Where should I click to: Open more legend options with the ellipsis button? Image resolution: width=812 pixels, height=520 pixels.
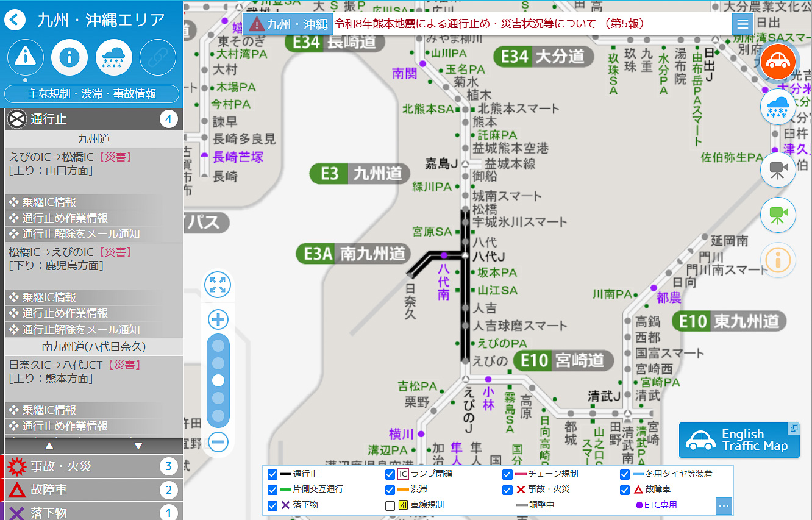click(x=724, y=505)
